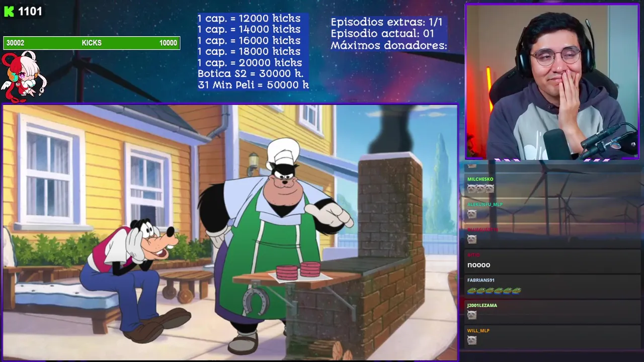Click the cat emote under WILL_MLP
644x362 pixels.
point(471,340)
